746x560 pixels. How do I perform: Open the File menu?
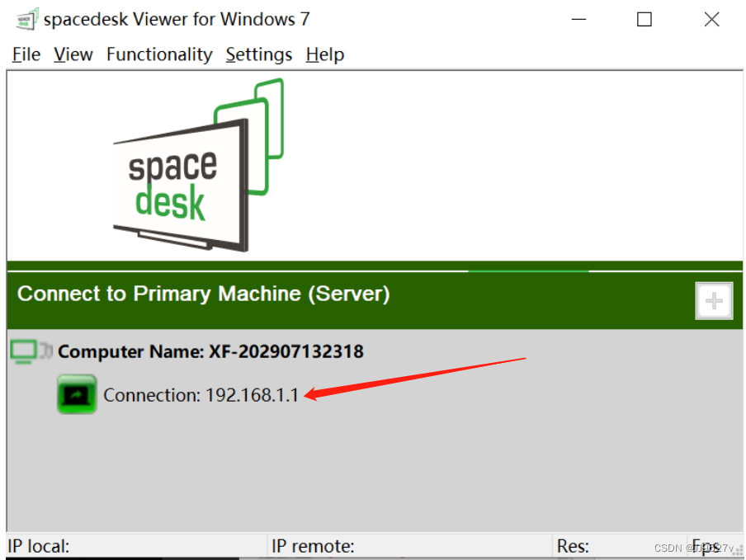pos(26,54)
